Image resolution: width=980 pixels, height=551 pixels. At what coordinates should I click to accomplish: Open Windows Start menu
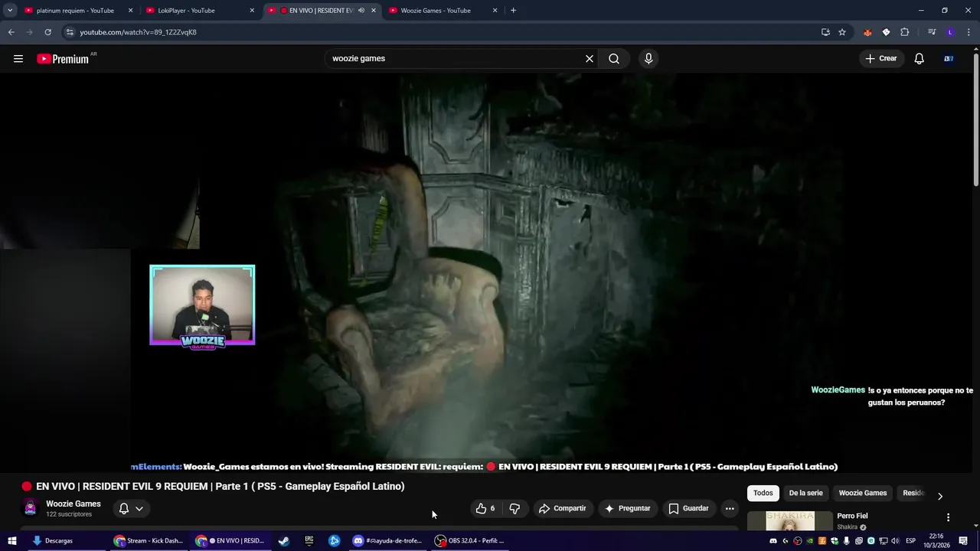click(11, 540)
